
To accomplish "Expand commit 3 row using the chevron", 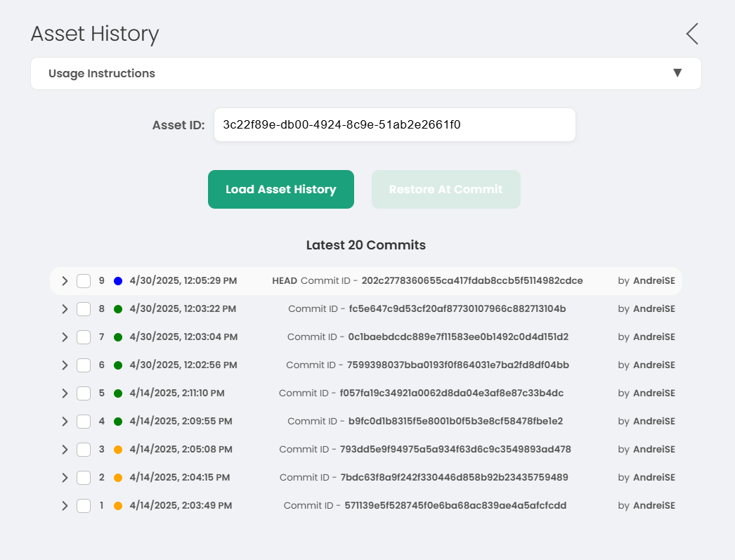I will coord(65,450).
